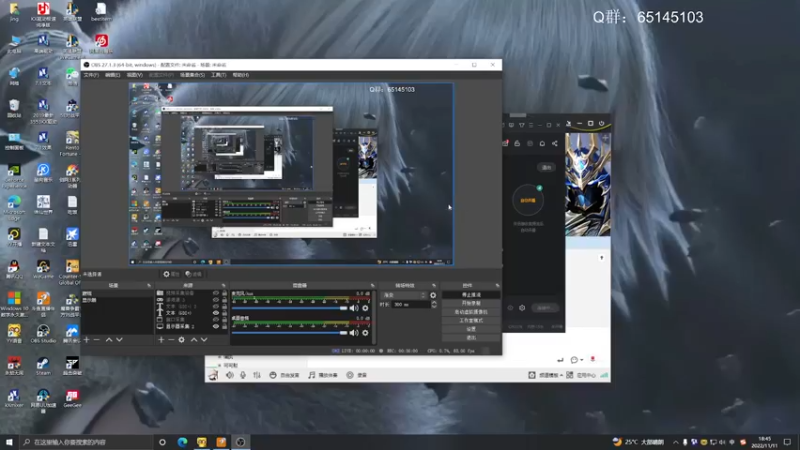800x450 pixels.
Task: Toggle lock on the first video capture source
Action: coord(224,293)
